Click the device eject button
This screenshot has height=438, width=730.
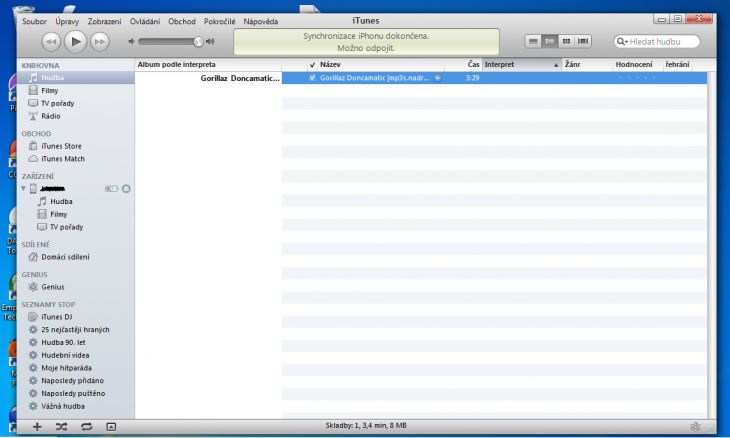[x=126, y=189]
